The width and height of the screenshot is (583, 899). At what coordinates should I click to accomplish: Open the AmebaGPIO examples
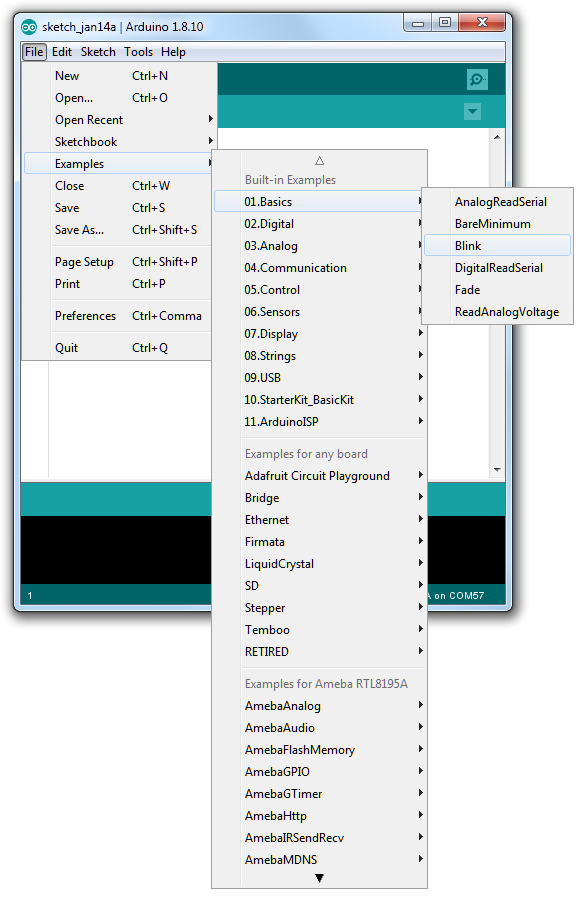[319, 771]
